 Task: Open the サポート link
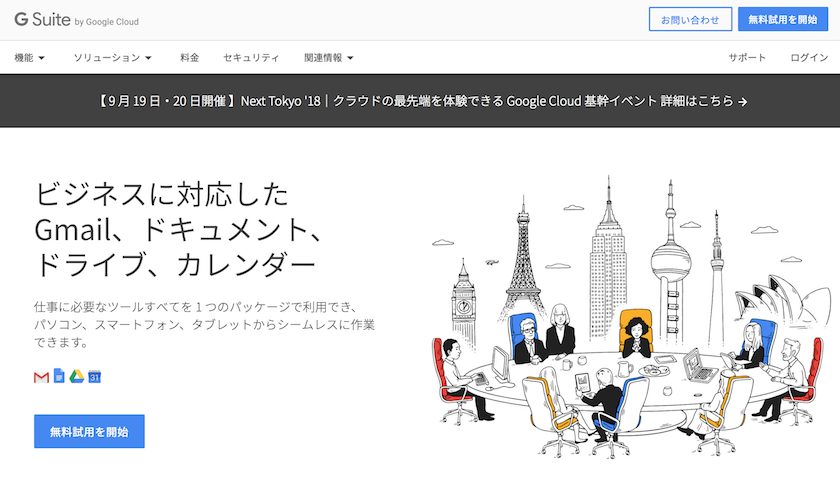click(x=747, y=57)
